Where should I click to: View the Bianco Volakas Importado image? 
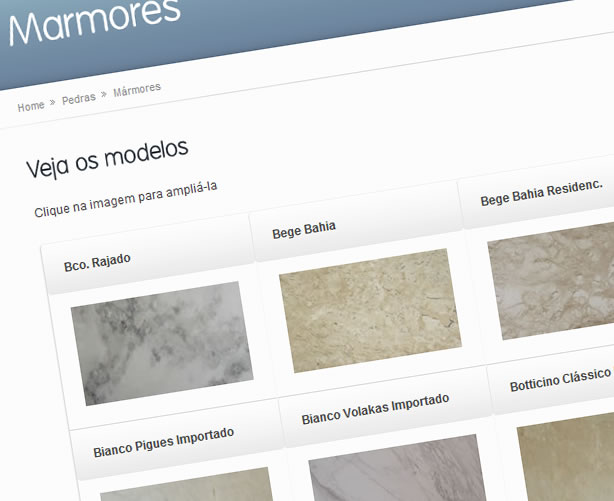point(397,468)
